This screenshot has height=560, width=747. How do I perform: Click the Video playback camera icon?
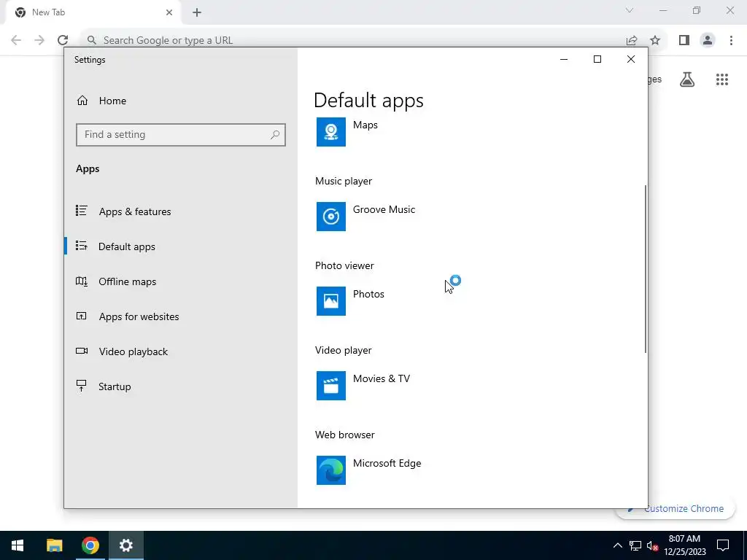82,351
